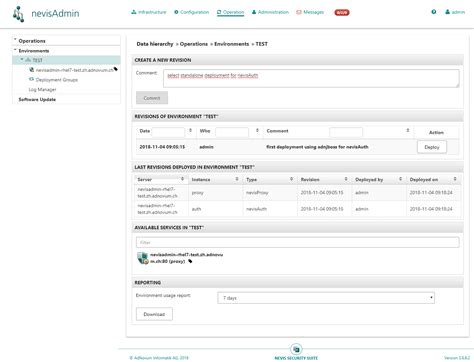The width and height of the screenshot is (474, 362).
Task: Click 'first deployment using adnjboss for nevisAuth' comment
Action: tap(317, 147)
